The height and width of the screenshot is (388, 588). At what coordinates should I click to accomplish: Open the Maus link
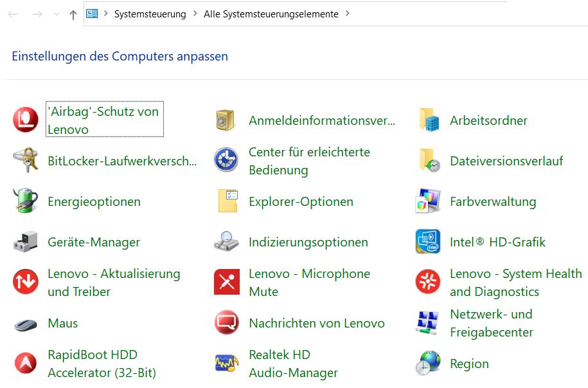(x=62, y=323)
